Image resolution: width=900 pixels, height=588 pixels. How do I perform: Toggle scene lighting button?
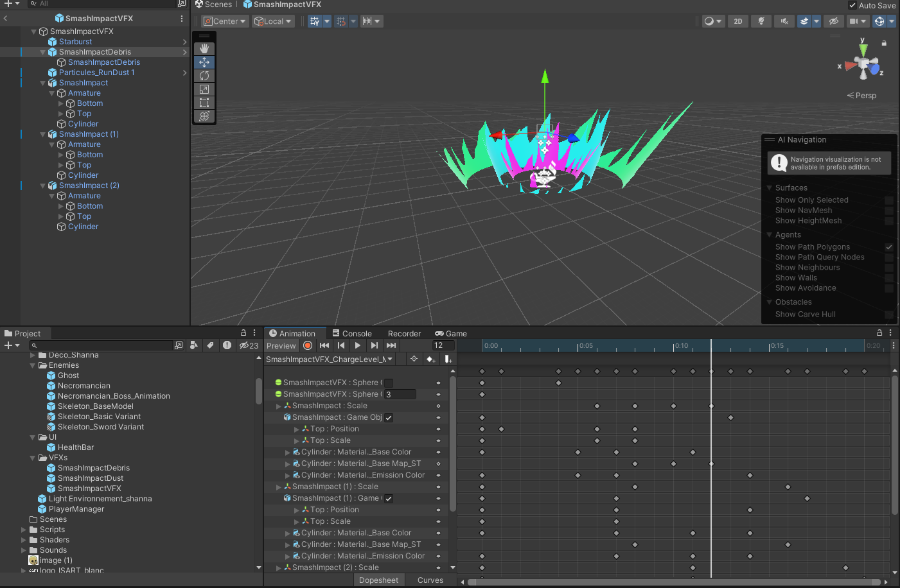[761, 21]
